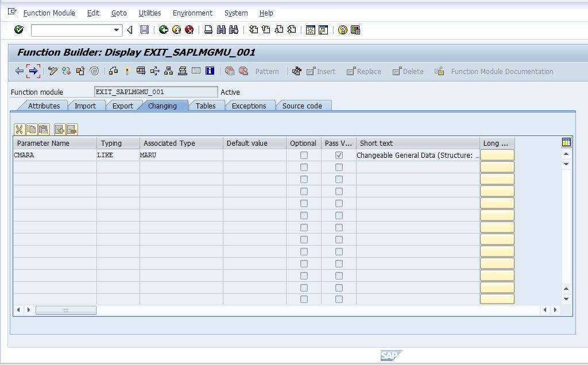The width and height of the screenshot is (588, 365).
Task: Click the Replace button
Action: click(363, 71)
